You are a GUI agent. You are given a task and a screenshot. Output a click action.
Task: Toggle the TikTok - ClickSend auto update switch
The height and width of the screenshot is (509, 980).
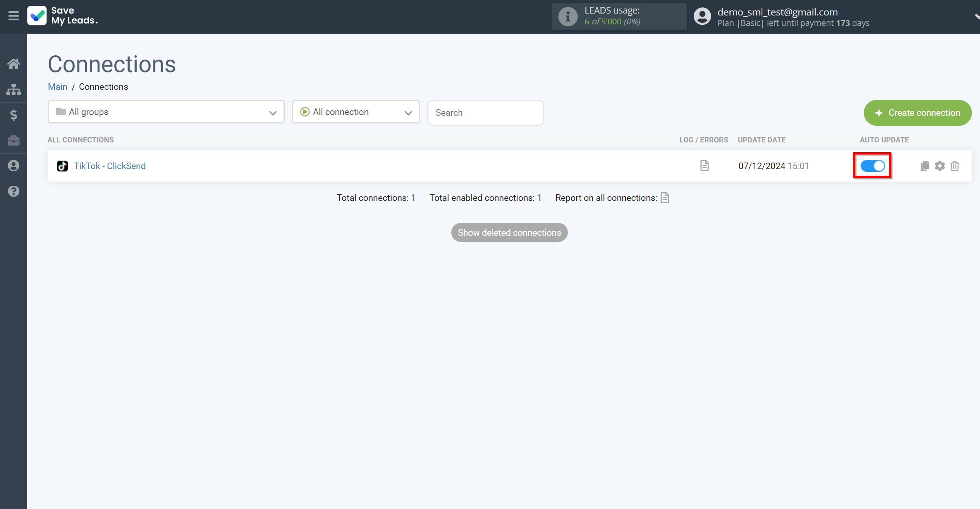(x=872, y=166)
